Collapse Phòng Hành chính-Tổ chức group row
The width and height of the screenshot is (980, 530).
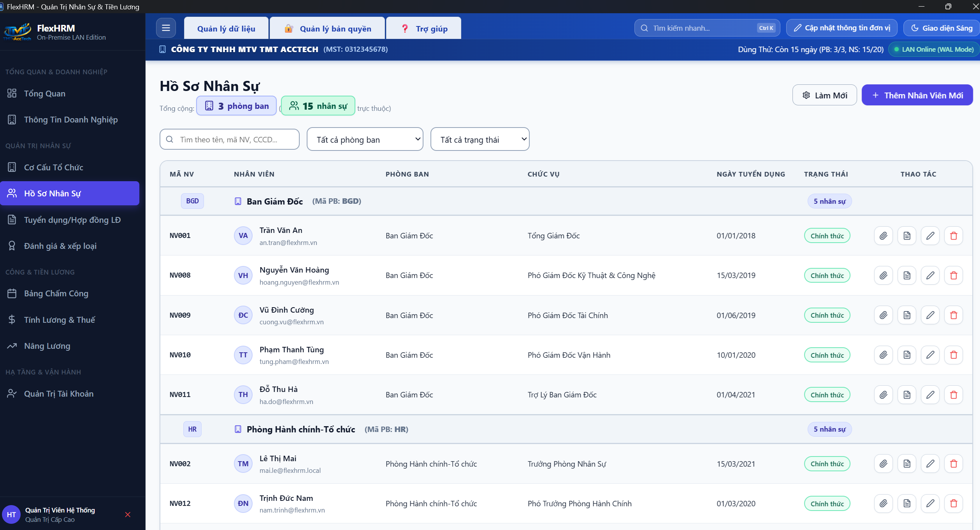click(x=566, y=429)
